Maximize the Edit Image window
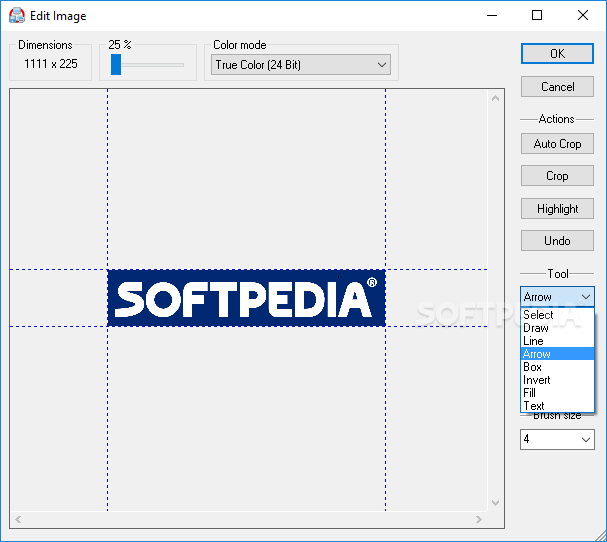 (x=537, y=15)
